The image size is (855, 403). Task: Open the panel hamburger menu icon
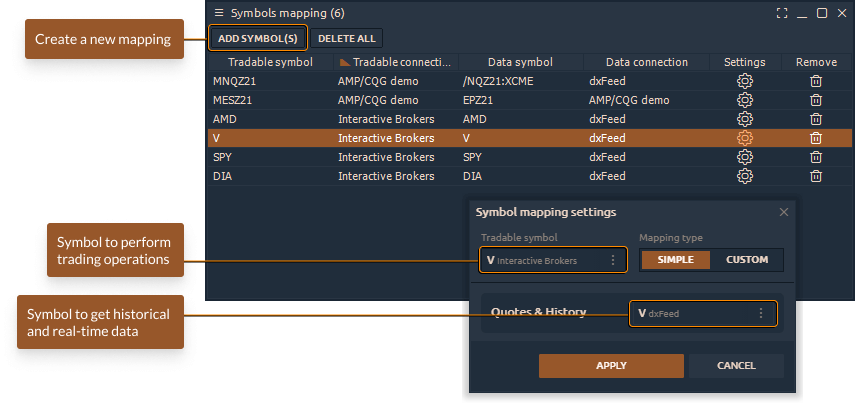tap(219, 14)
